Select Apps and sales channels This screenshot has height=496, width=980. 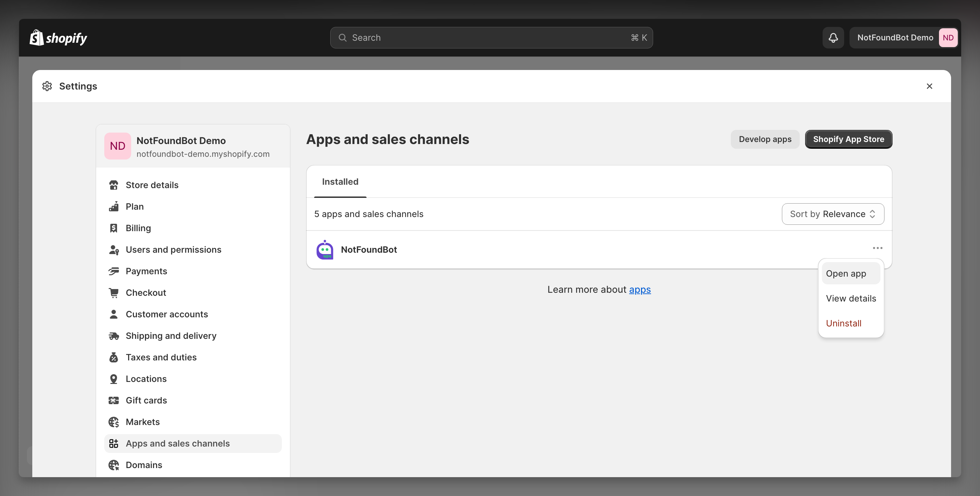(193, 444)
